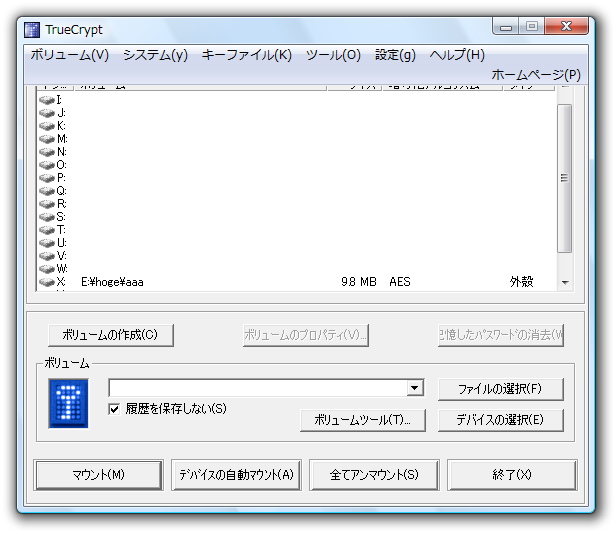The image size is (616, 535).
Task: Click ボリュームのプロパティ(V) button
Action: (306, 335)
